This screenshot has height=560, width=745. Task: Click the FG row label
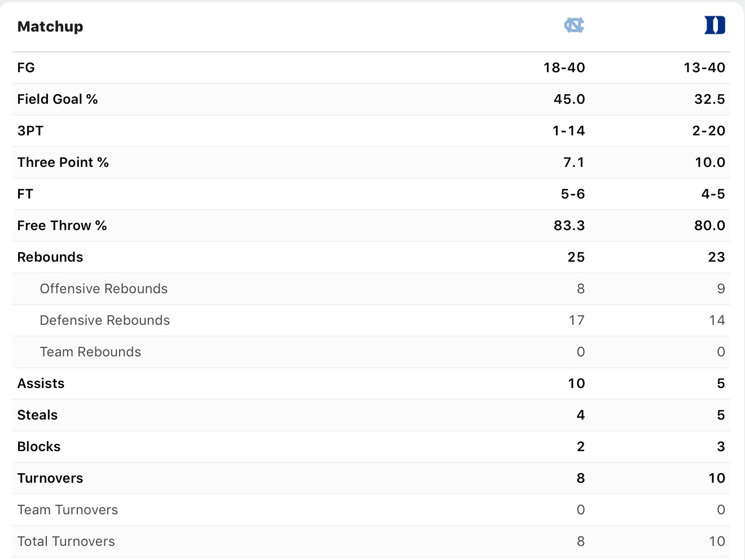(26, 68)
